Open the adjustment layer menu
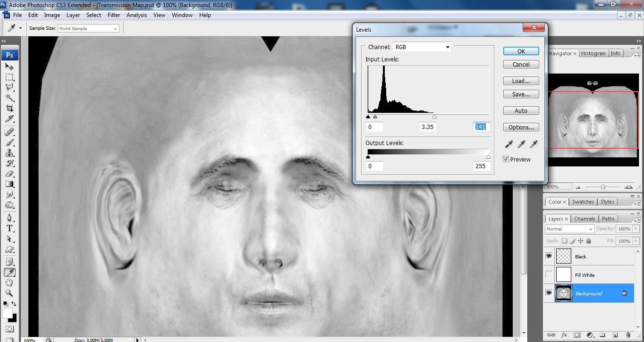This screenshot has width=644, height=342. point(590,335)
